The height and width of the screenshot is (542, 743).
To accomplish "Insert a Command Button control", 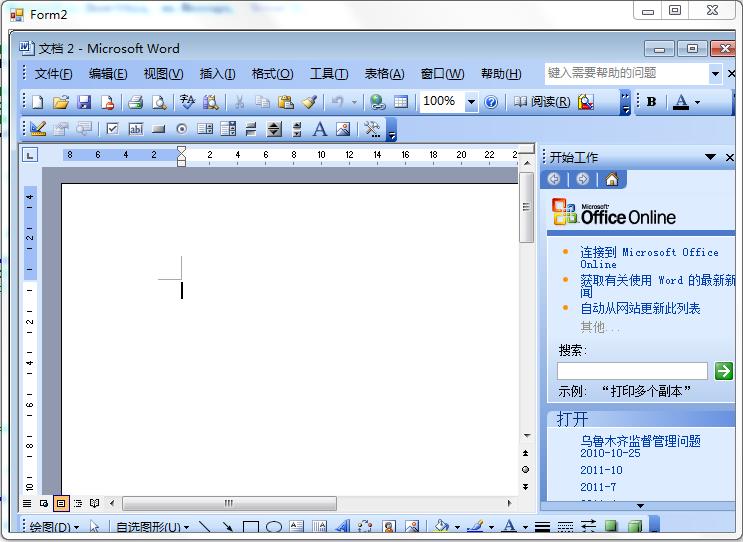I will click(x=158, y=128).
